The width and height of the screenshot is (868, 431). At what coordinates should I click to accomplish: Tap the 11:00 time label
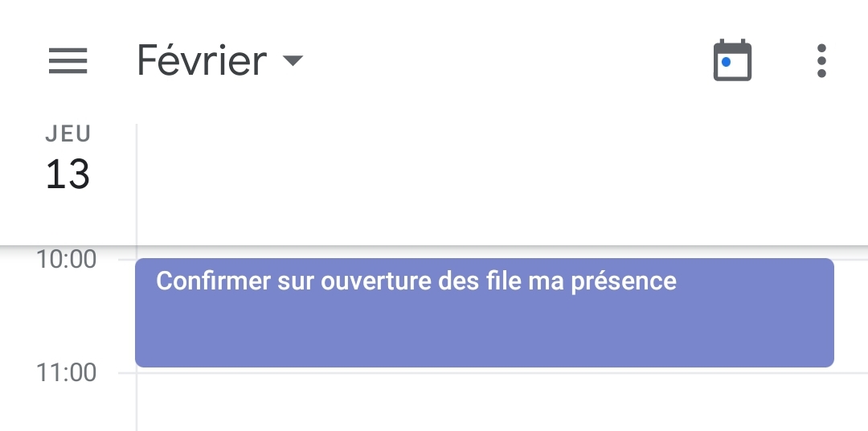[x=66, y=372]
